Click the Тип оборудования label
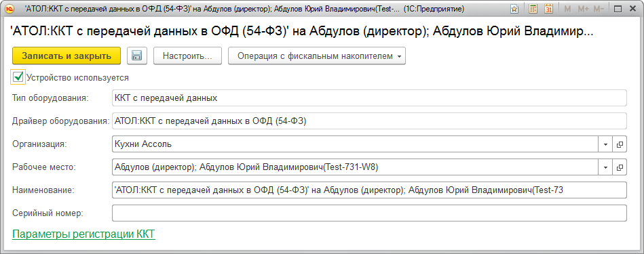Screen dimensions: 644x254 pyautogui.click(x=50, y=98)
